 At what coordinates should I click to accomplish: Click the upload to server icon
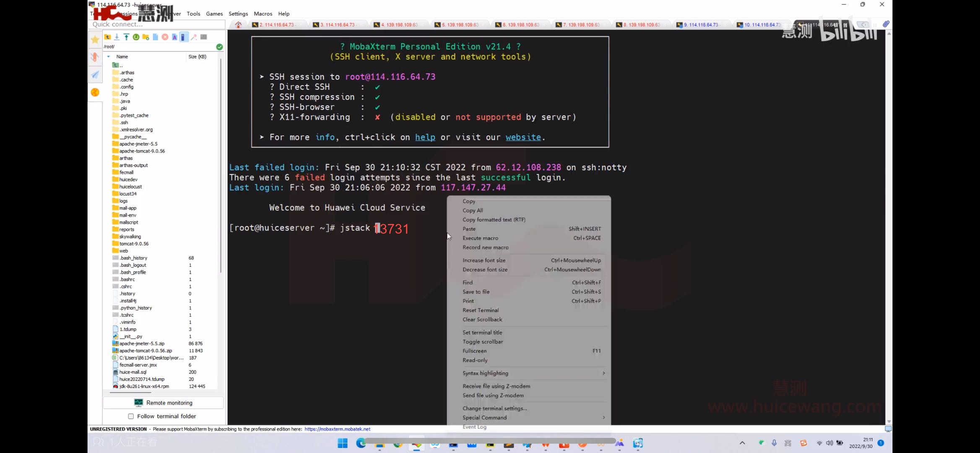coord(126,37)
